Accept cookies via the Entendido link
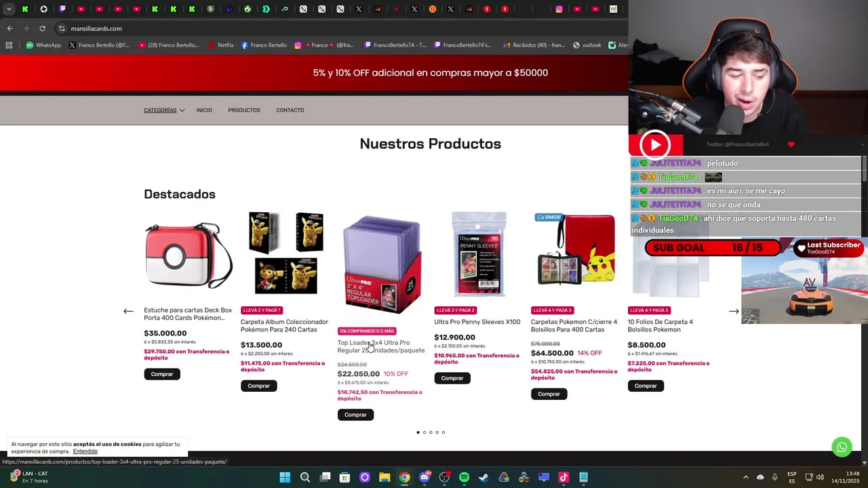Viewport: 868px width, 488px height. (85, 451)
